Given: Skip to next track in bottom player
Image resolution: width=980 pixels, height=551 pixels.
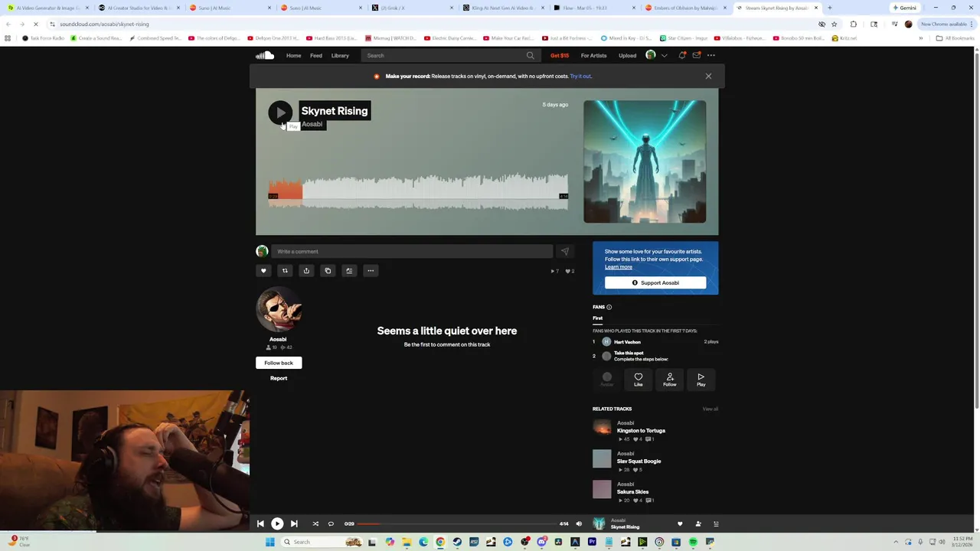Looking at the screenshot, I should (x=294, y=523).
